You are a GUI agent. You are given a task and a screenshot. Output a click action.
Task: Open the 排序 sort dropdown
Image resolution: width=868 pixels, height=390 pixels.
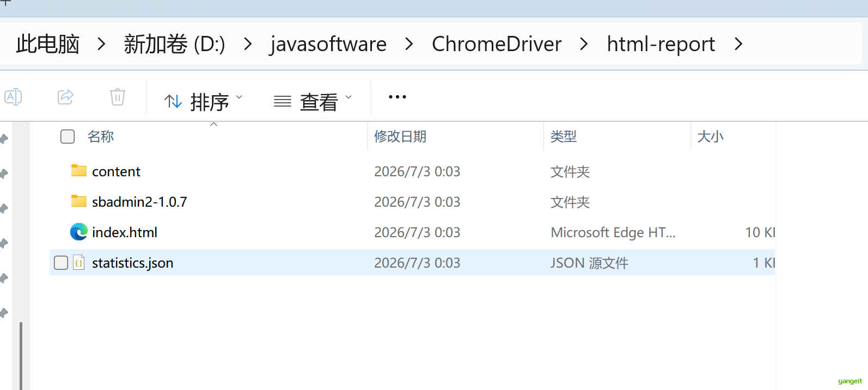pos(204,102)
